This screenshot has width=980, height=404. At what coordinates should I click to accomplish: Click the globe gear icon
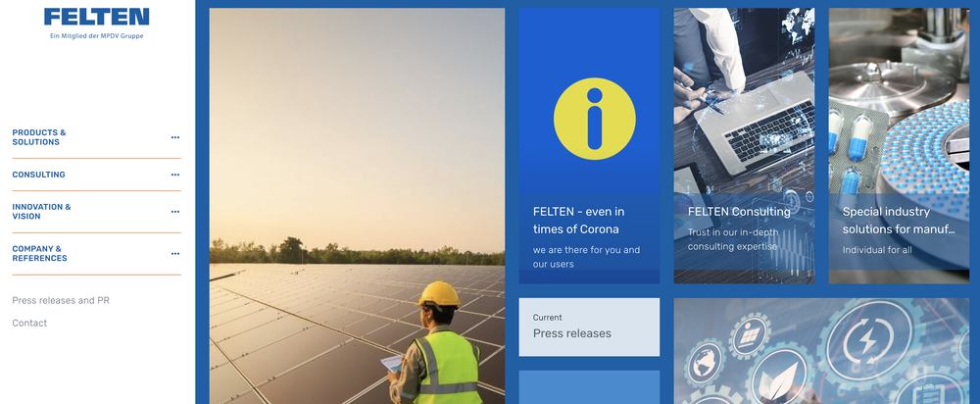point(705,364)
